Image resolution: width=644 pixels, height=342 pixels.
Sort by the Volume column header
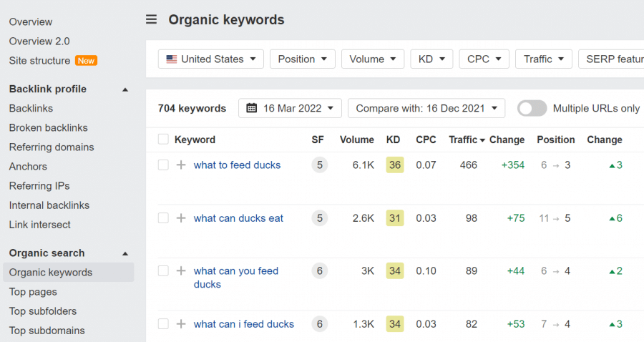click(357, 140)
